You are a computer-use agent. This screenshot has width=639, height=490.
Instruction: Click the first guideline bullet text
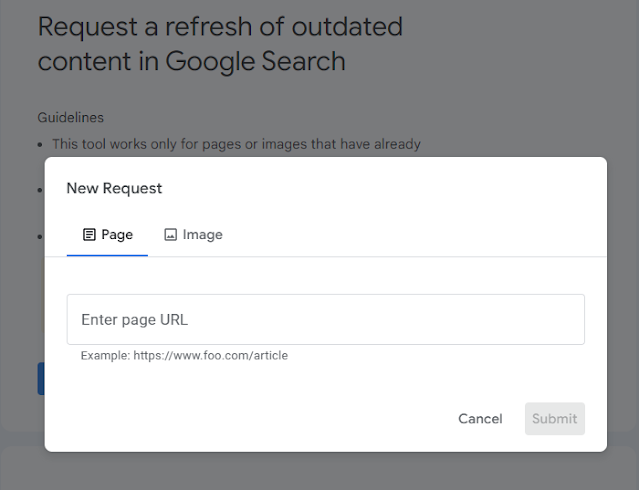point(236,144)
